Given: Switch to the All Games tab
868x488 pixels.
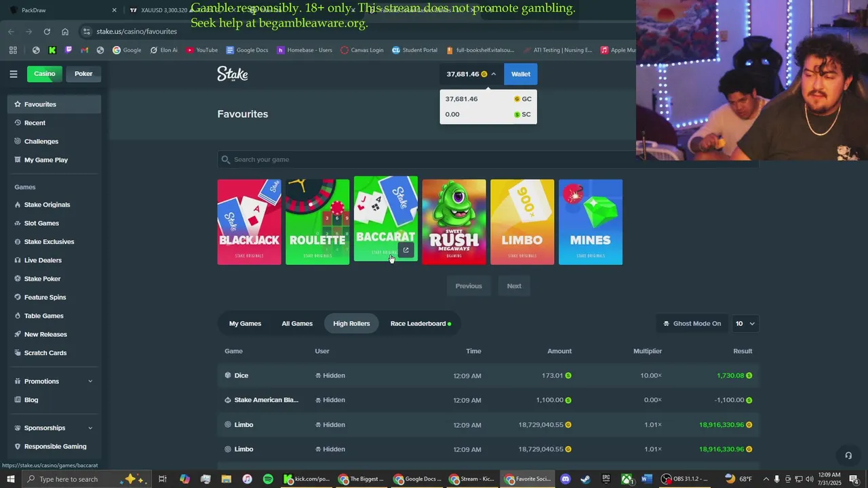Looking at the screenshot, I should 297,323.
